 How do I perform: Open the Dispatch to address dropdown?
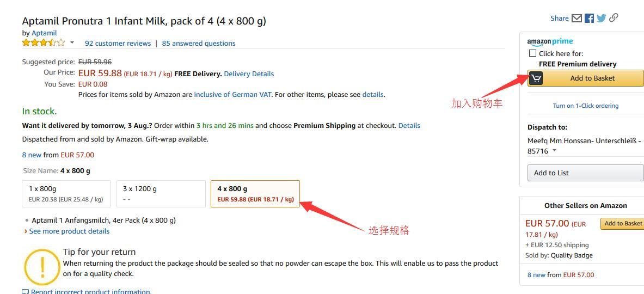point(555,151)
